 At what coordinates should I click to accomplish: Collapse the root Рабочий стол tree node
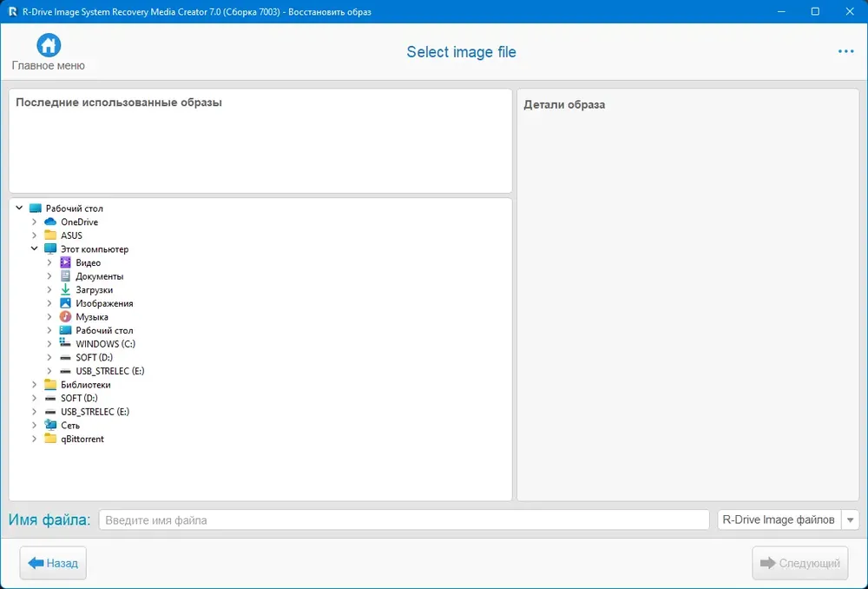19,208
